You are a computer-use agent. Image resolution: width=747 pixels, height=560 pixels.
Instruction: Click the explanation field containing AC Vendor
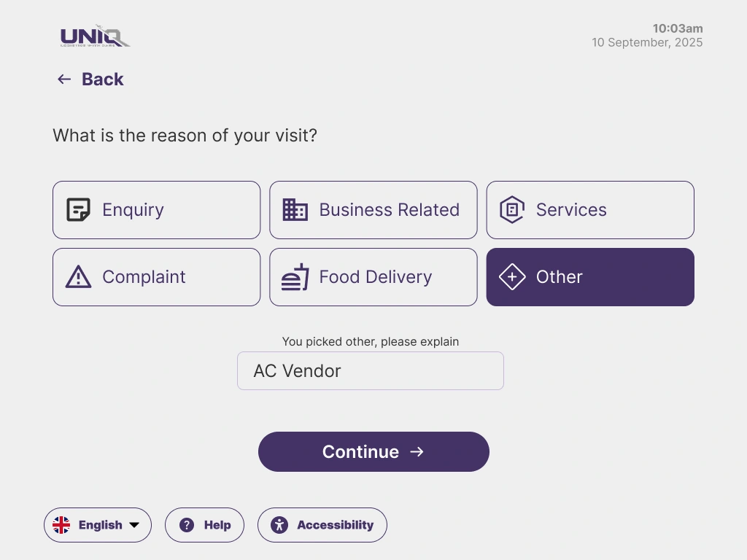pos(370,370)
